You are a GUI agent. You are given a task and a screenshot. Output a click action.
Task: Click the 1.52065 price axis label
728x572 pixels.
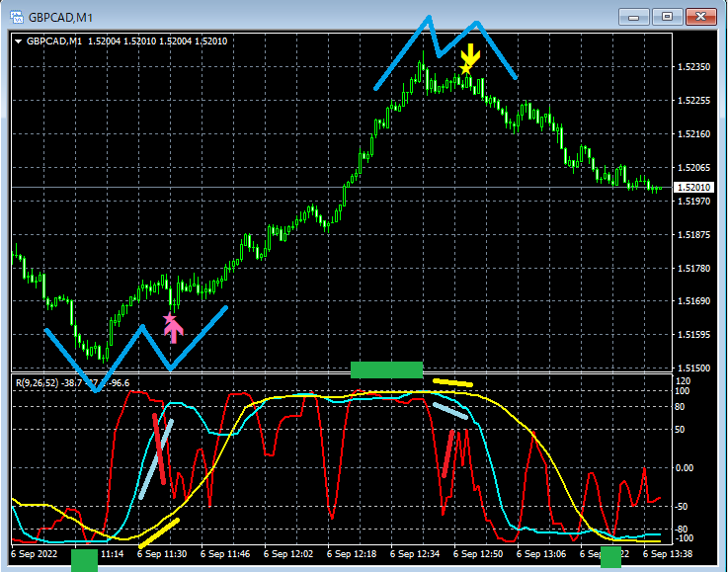[693, 168]
